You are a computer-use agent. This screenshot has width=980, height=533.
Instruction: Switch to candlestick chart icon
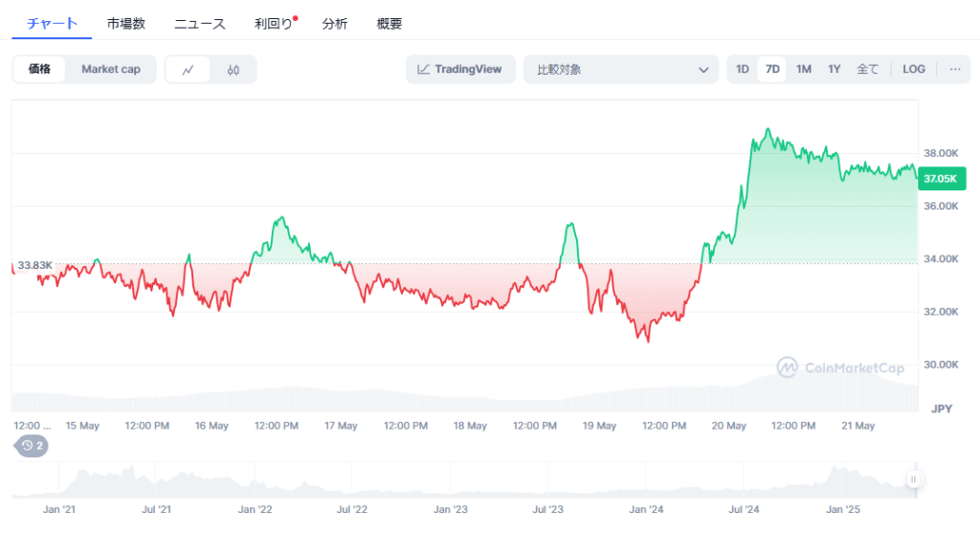coord(233,69)
